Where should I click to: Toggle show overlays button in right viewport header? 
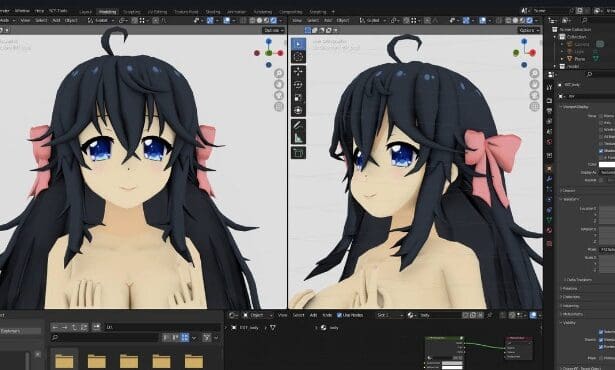(x=482, y=20)
